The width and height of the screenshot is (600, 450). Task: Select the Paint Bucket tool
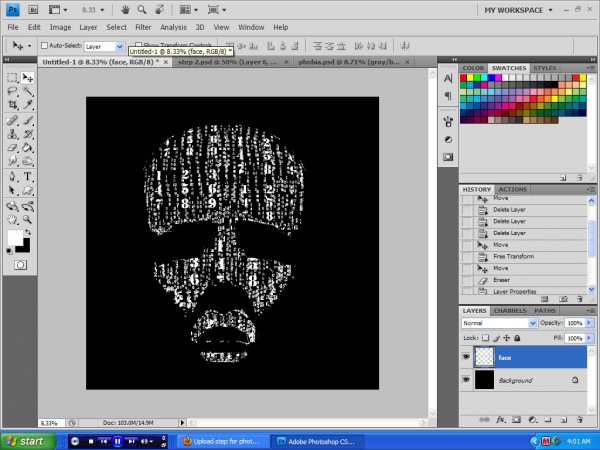click(28, 148)
